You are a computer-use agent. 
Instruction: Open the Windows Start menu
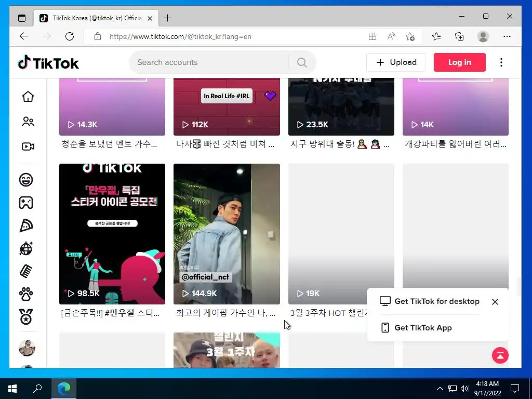coord(12,389)
